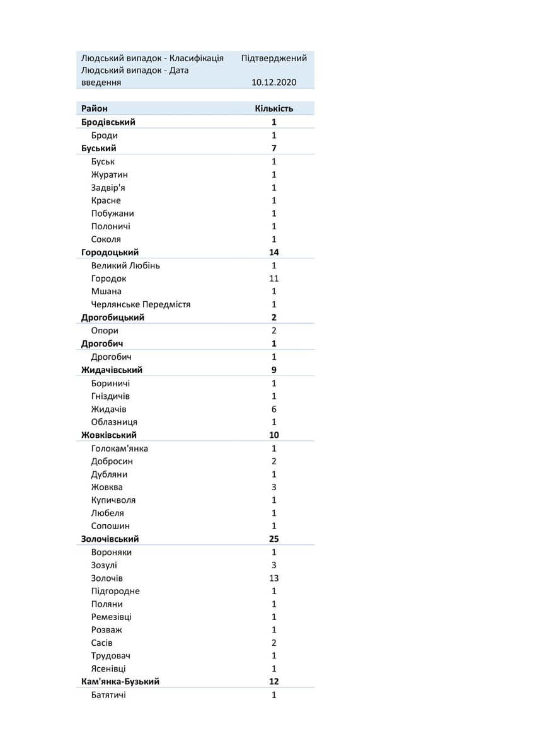Image resolution: width=535 pixels, height=756 pixels.
Task: Click the "Журатин" settlement row
Action: click(109, 175)
